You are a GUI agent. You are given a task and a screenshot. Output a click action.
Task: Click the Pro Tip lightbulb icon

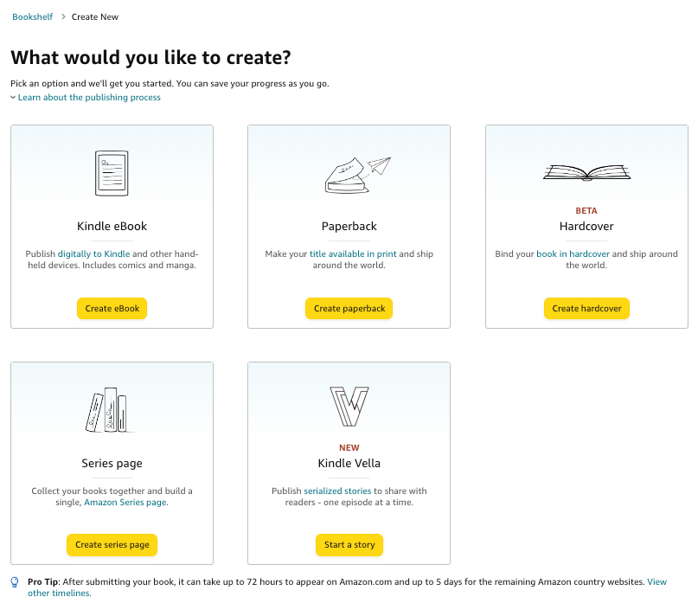tap(15, 582)
